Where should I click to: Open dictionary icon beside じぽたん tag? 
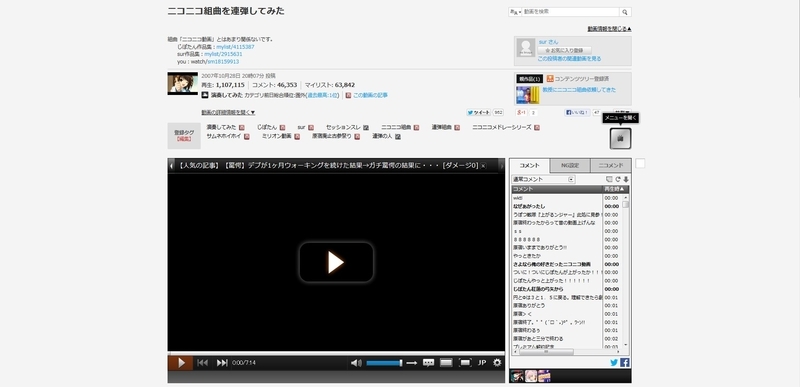[282, 128]
